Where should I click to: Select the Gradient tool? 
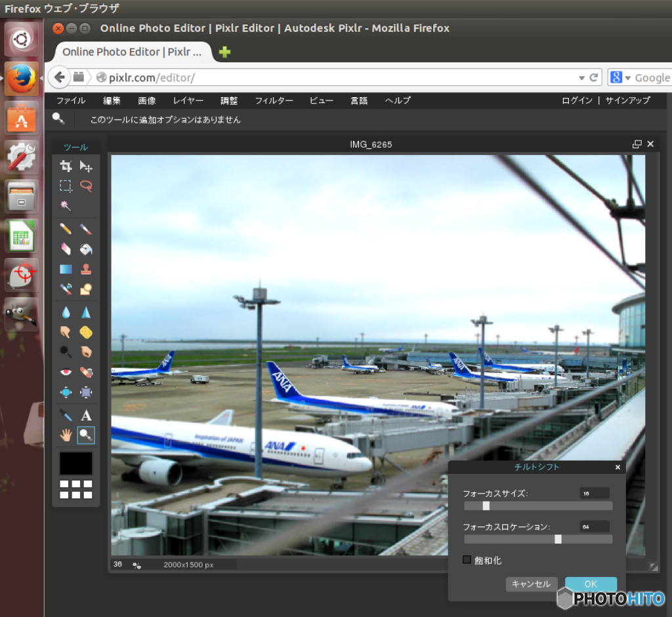(x=66, y=269)
